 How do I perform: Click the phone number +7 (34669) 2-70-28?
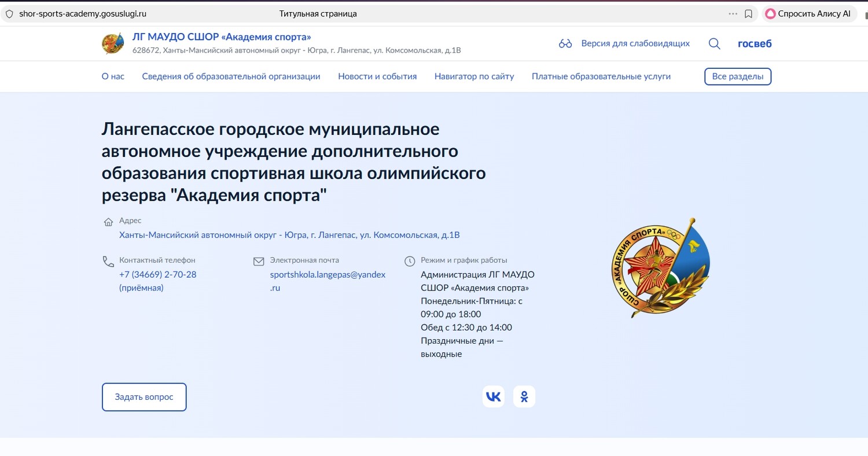point(157,274)
